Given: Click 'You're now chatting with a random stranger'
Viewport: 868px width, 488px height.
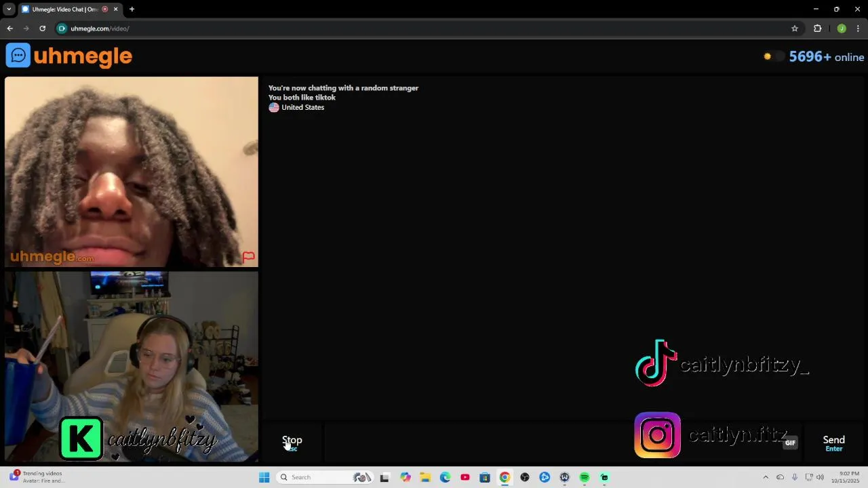Looking at the screenshot, I should [x=343, y=88].
